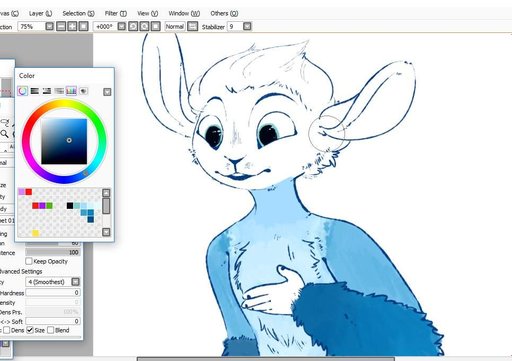Click the Normal view mode button
Screen dimensions: 512x361
coord(175,26)
